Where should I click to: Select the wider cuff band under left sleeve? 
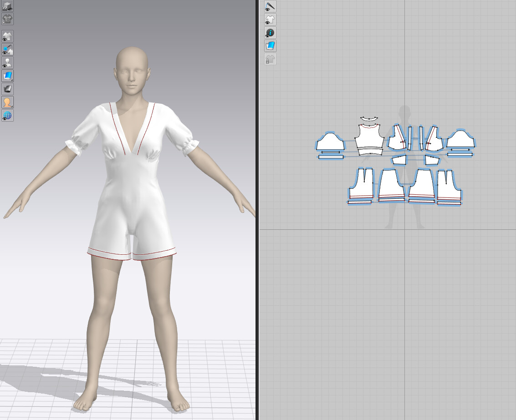pos(331,157)
